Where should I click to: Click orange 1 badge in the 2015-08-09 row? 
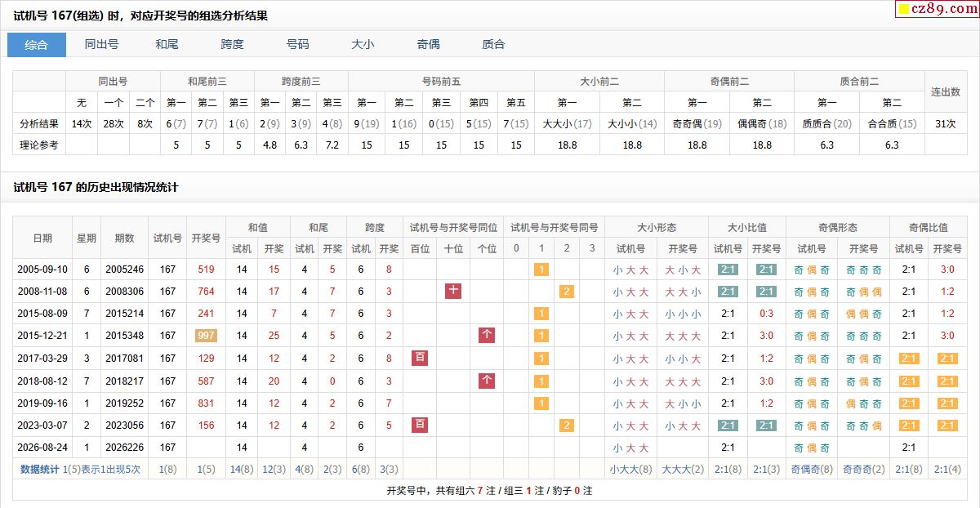click(x=541, y=314)
